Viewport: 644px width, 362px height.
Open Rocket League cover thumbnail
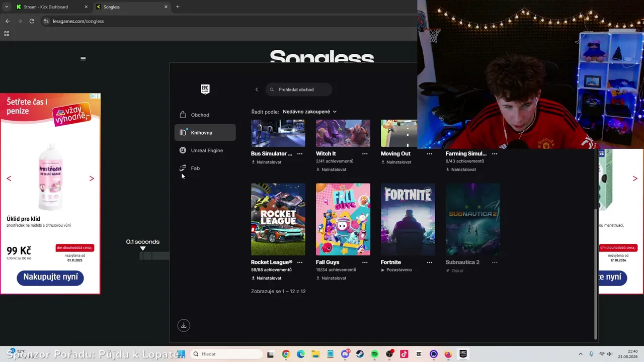[x=278, y=219]
